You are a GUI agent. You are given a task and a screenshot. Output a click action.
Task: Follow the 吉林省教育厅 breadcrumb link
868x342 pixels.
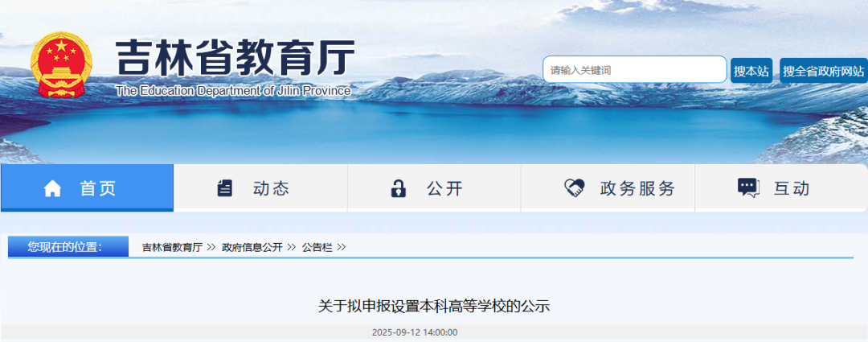click(x=172, y=248)
